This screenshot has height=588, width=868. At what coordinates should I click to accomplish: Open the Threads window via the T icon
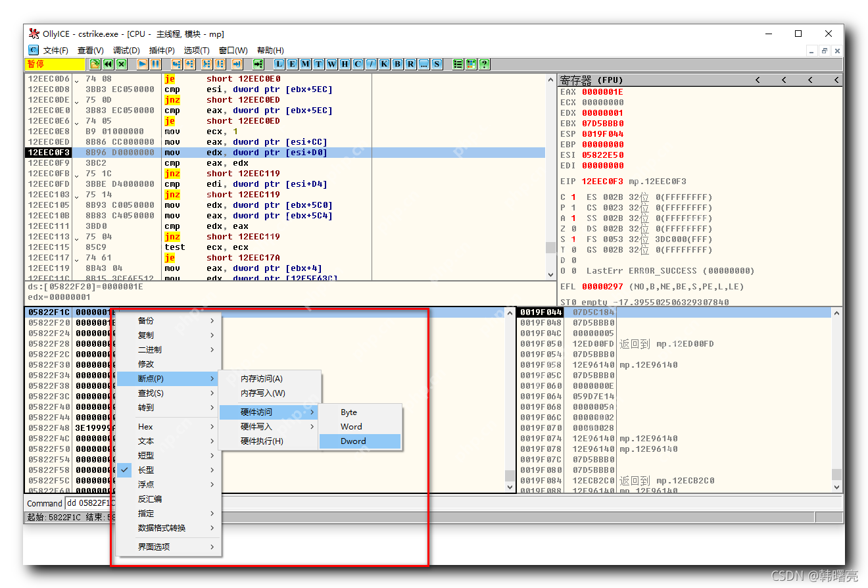pyautogui.click(x=318, y=64)
